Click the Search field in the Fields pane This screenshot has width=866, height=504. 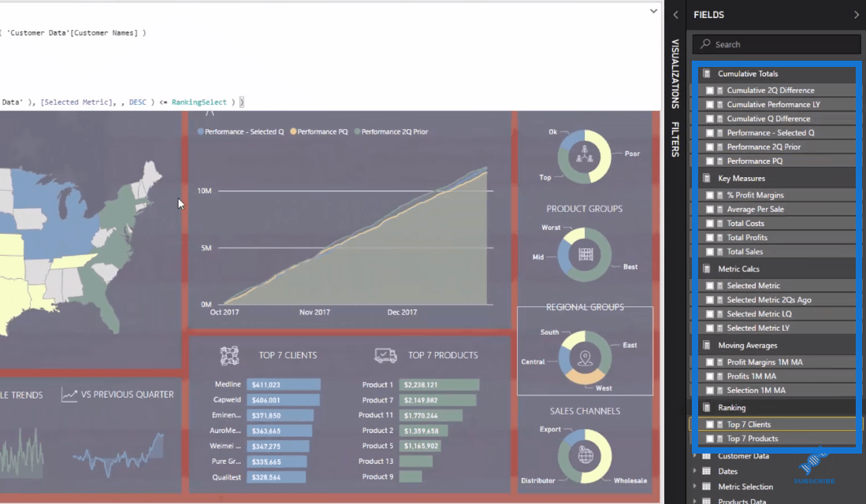[776, 44]
